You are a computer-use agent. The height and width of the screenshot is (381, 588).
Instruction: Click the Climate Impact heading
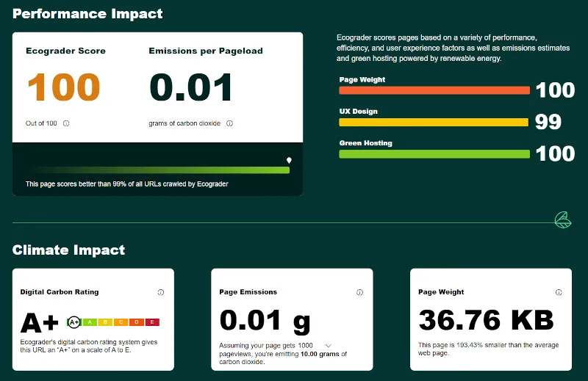(68, 250)
